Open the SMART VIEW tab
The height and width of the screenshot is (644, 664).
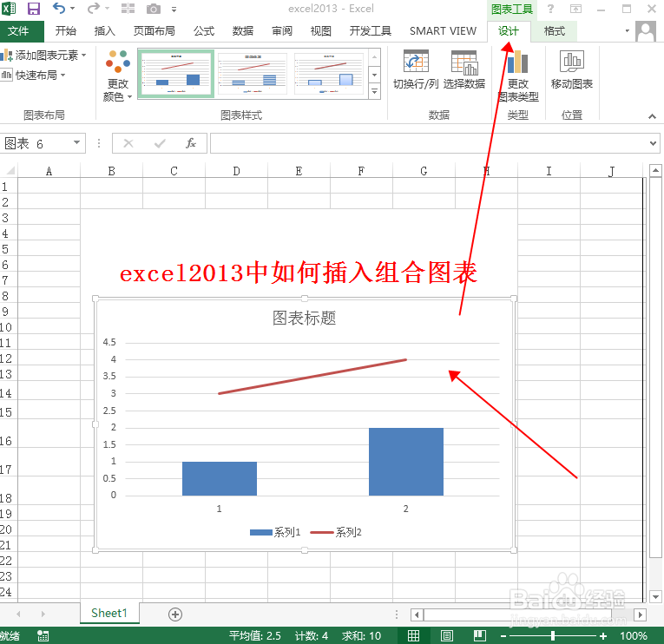point(443,31)
